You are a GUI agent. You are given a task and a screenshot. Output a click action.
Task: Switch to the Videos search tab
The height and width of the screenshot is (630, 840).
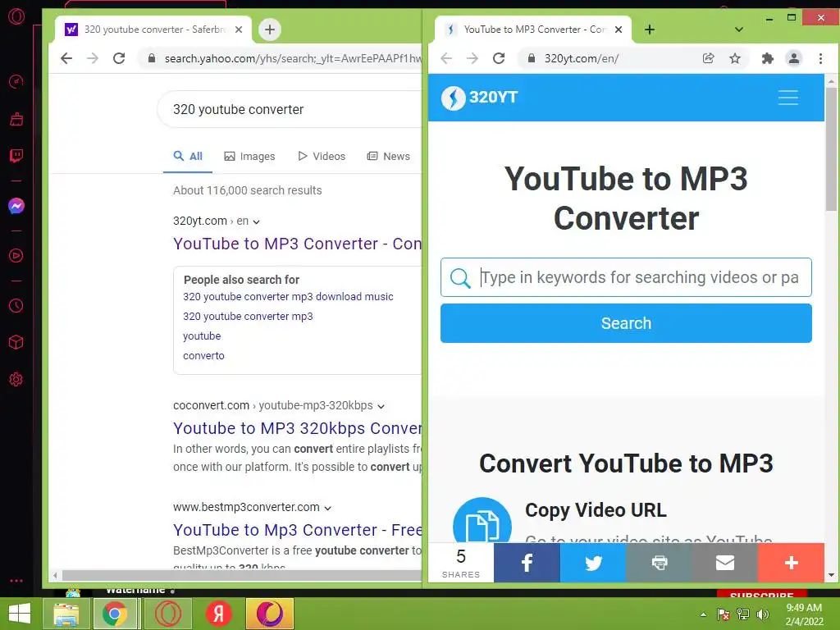tap(322, 157)
